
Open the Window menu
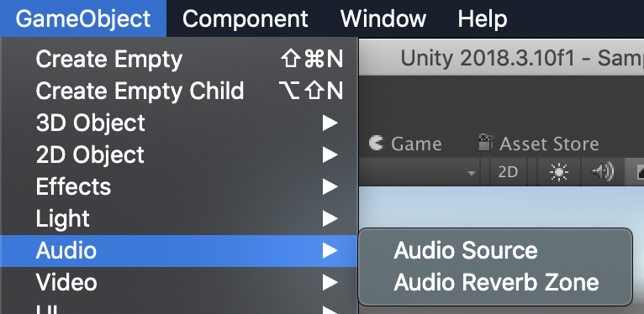[x=383, y=18]
